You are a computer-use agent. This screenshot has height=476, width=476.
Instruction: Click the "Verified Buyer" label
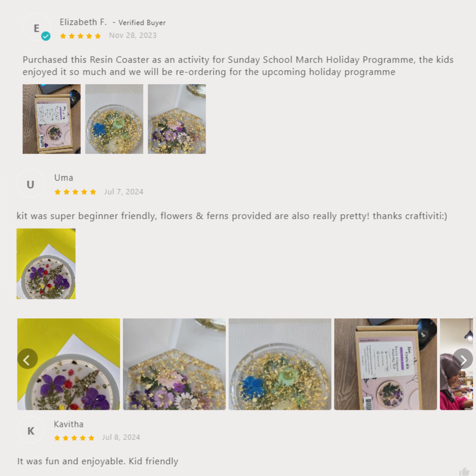pyautogui.click(x=142, y=23)
